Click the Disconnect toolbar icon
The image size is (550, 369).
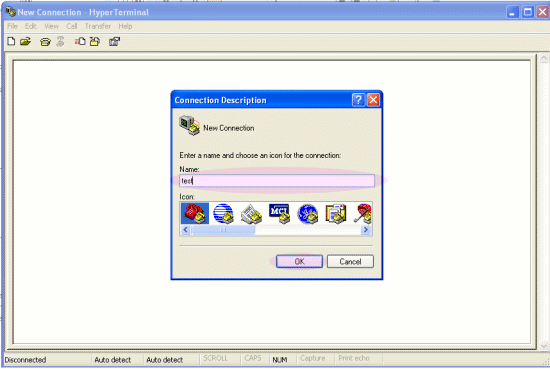tap(60, 41)
